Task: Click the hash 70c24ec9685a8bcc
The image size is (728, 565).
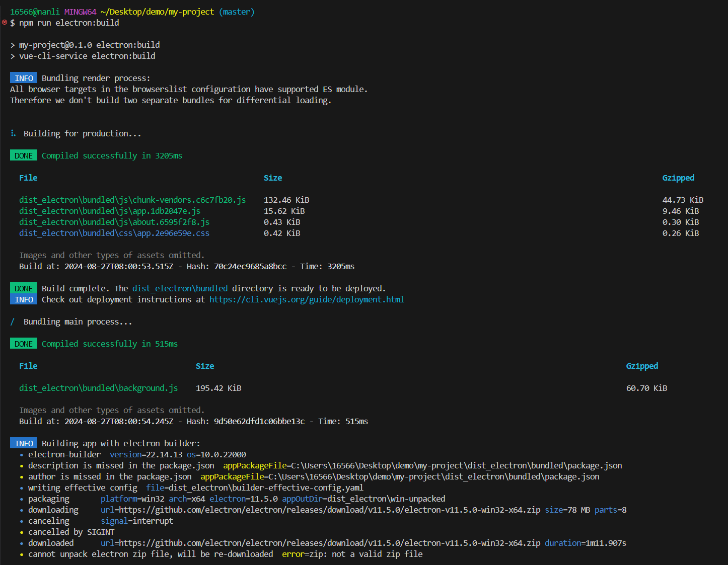Action: pos(250,266)
